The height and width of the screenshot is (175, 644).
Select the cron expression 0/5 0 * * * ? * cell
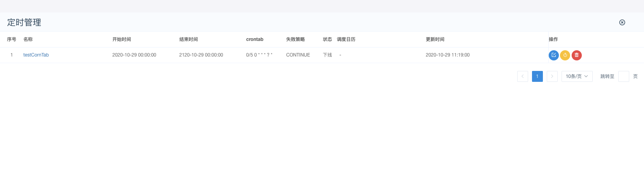259,55
